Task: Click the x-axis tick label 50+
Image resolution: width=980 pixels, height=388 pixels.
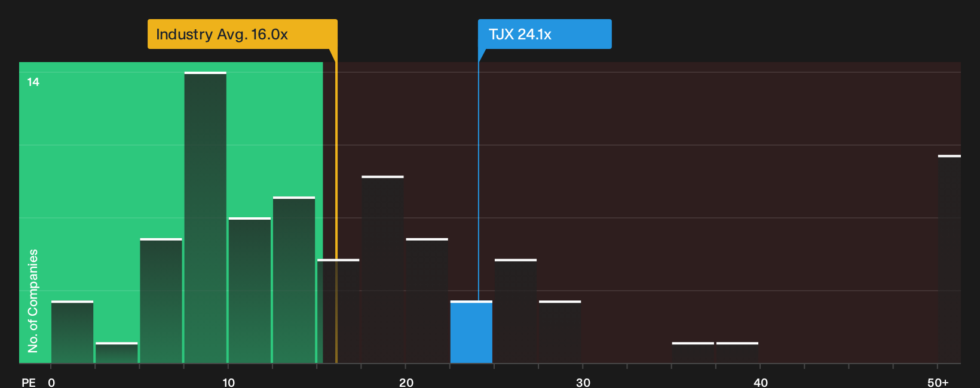Action: 938,382
